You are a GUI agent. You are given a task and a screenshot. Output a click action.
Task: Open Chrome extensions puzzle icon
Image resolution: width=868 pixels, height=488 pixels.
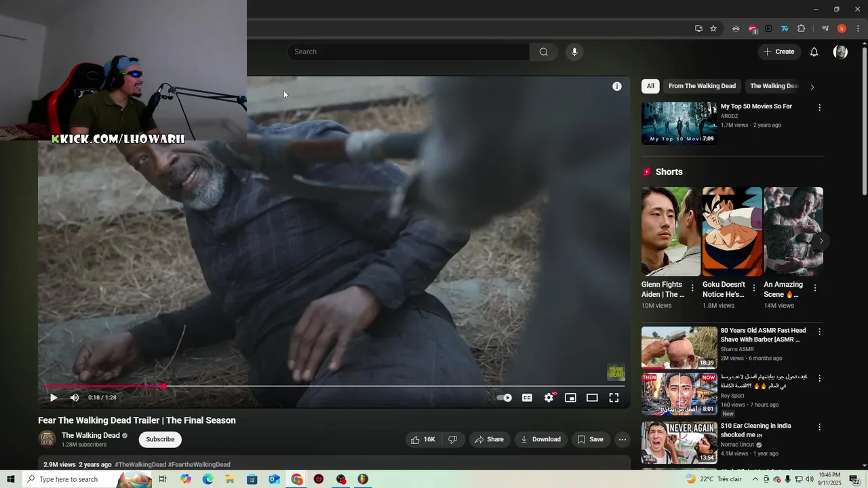point(801,28)
